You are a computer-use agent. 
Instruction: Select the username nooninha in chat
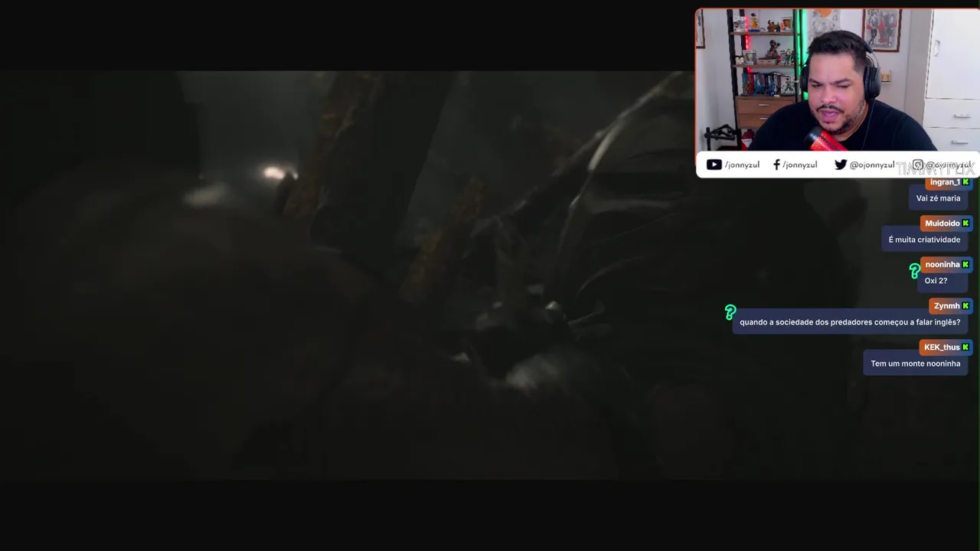point(942,265)
